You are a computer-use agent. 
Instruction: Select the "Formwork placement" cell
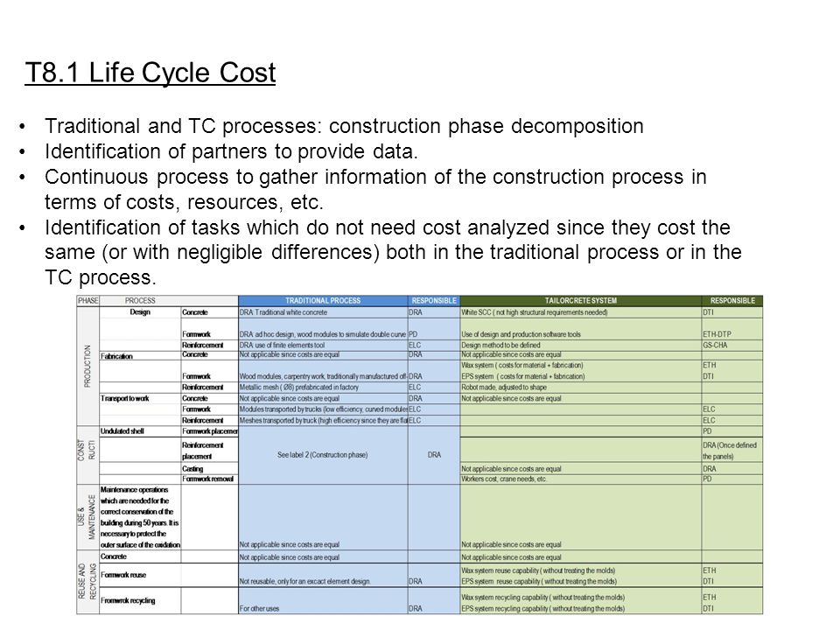[209, 431]
